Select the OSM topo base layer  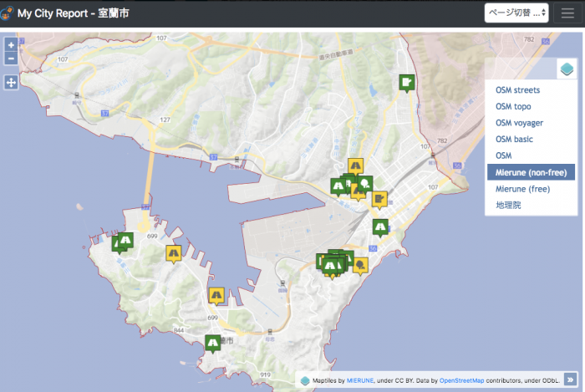[x=513, y=106]
